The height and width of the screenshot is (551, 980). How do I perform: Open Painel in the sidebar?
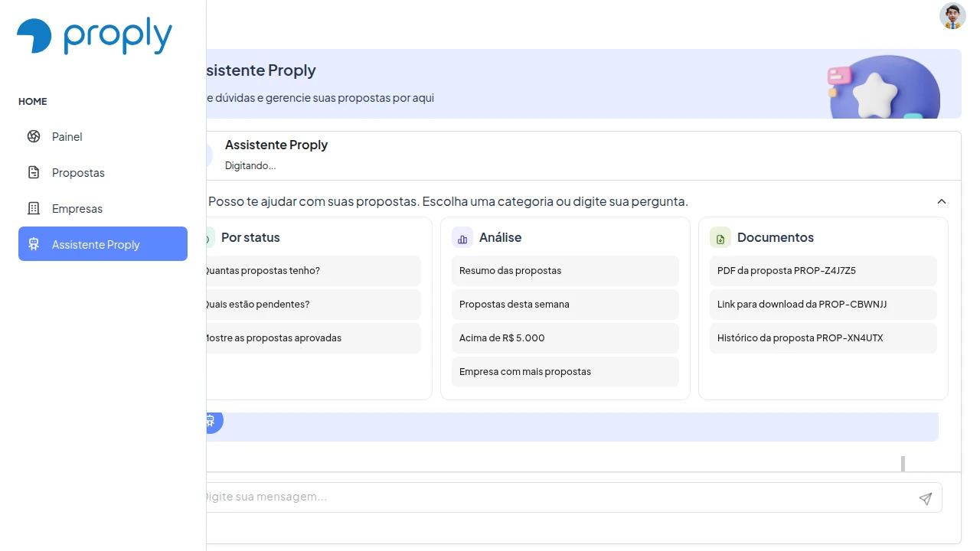coord(103,136)
